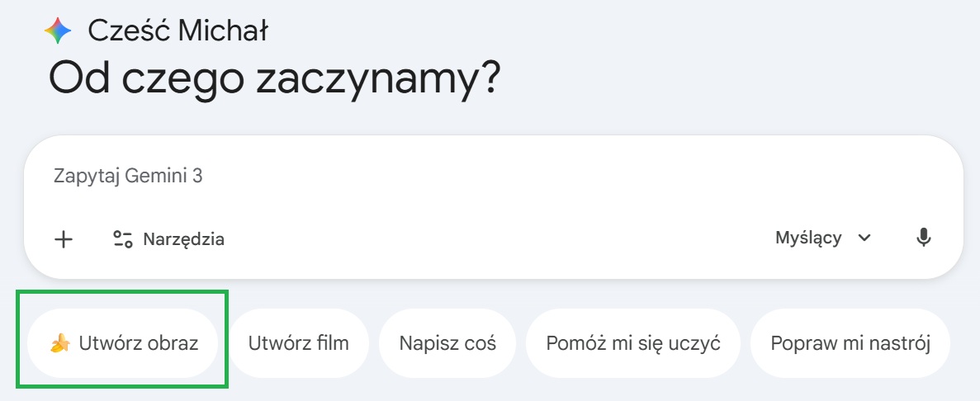Choose the Utwórz film suggestion chip
Screen dimensions: 980x401
pyautogui.click(x=299, y=343)
